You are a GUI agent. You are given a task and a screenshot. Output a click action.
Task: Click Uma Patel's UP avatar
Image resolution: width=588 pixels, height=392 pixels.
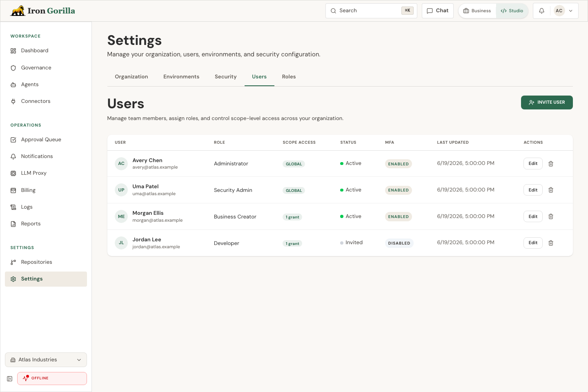121,190
